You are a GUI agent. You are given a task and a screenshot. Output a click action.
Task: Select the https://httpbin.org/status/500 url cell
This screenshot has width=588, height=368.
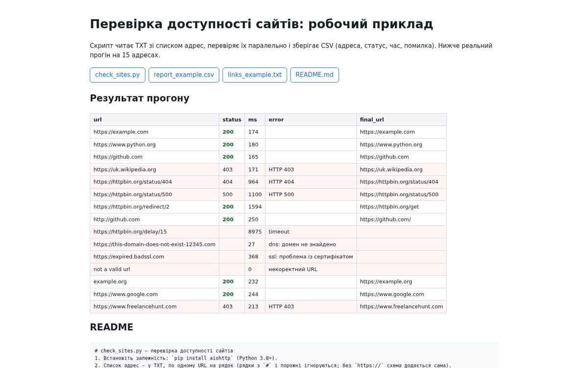tap(154, 194)
